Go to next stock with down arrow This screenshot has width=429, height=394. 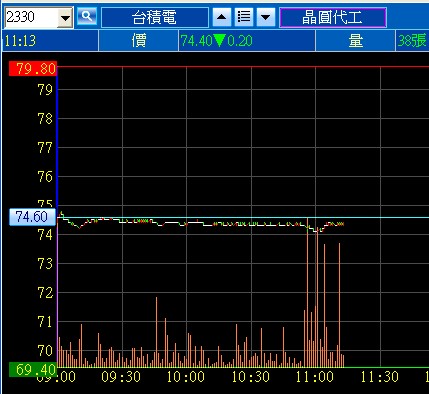266,17
